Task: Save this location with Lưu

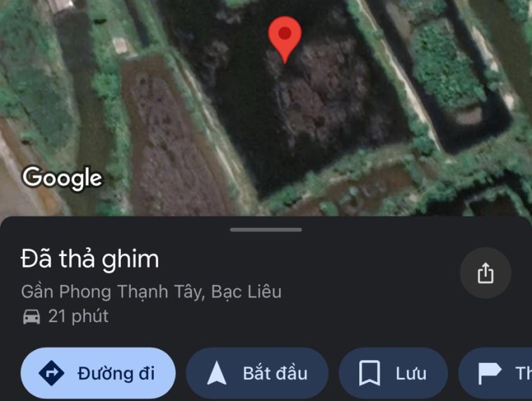Action: pyautogui.click(x=394, y=373)
